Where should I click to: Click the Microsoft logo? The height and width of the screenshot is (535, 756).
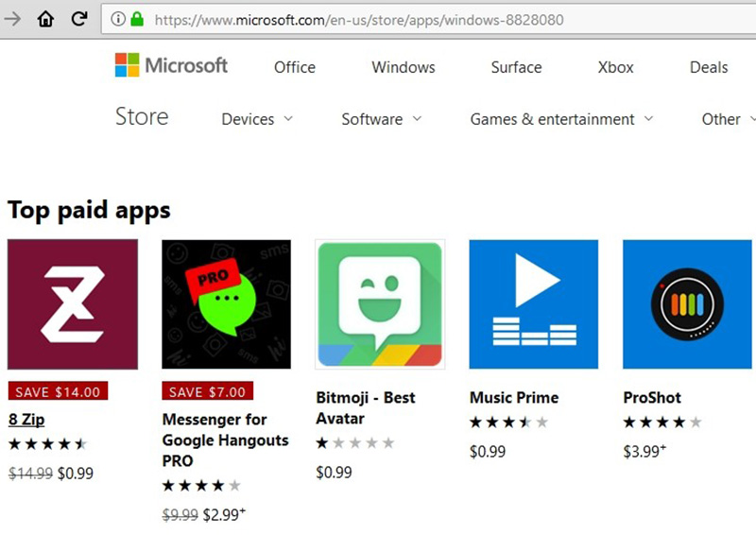[171, 65]
